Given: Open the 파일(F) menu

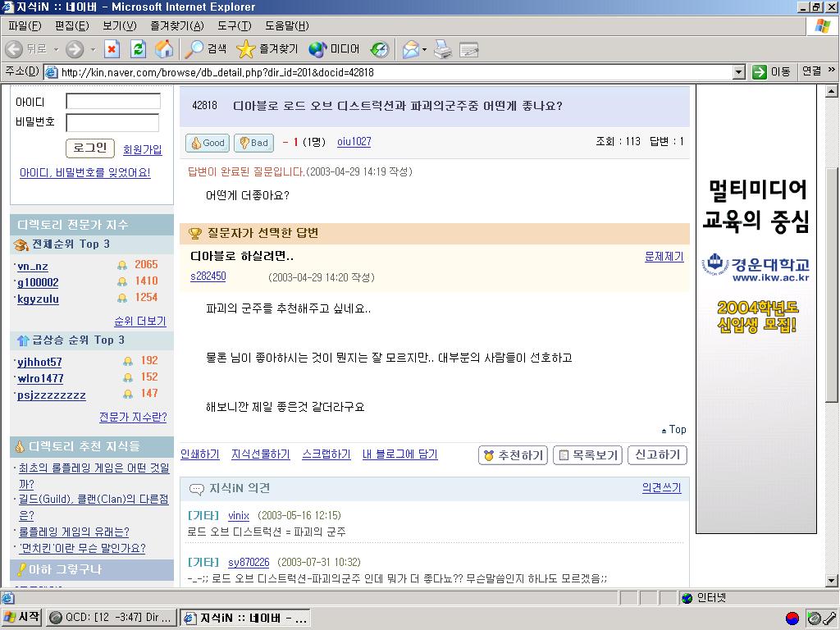Looking at the screenshot, I should click(25, 25).
